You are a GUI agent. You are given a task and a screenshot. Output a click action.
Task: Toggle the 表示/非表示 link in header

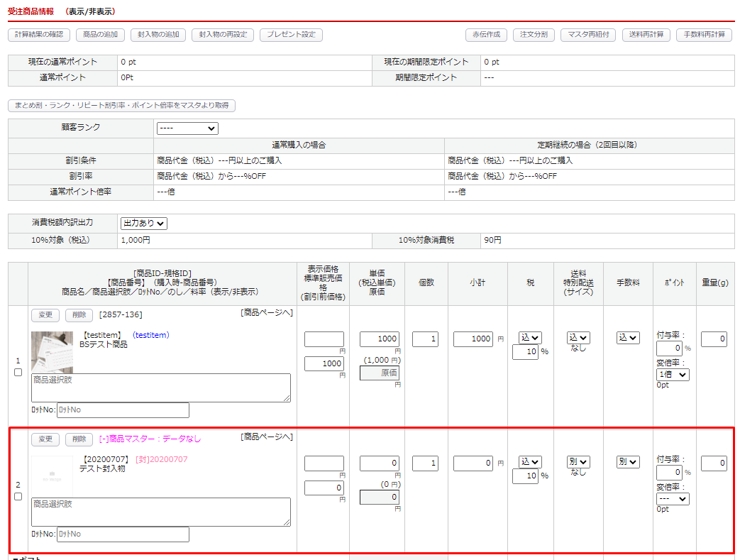[x=89, y=11]
